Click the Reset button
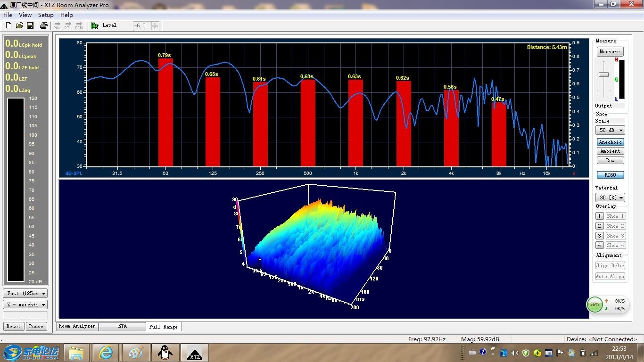The image size is (644, 362). (13, 326)
